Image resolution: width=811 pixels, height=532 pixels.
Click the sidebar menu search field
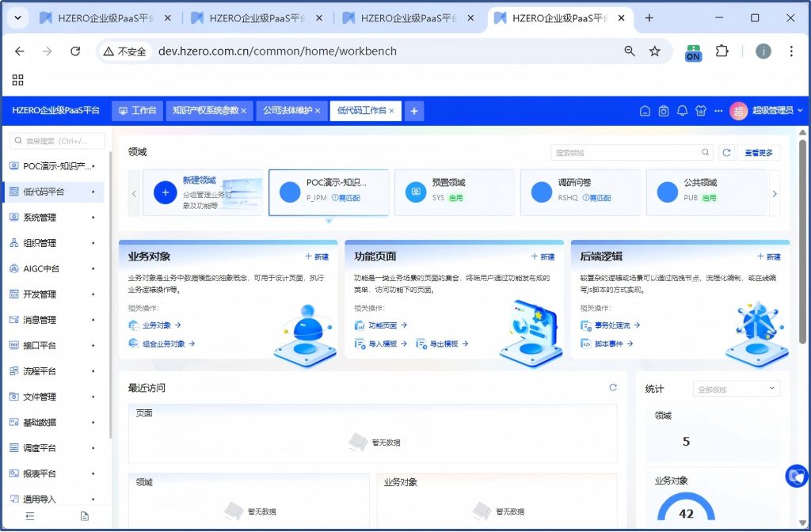point(57,141)
